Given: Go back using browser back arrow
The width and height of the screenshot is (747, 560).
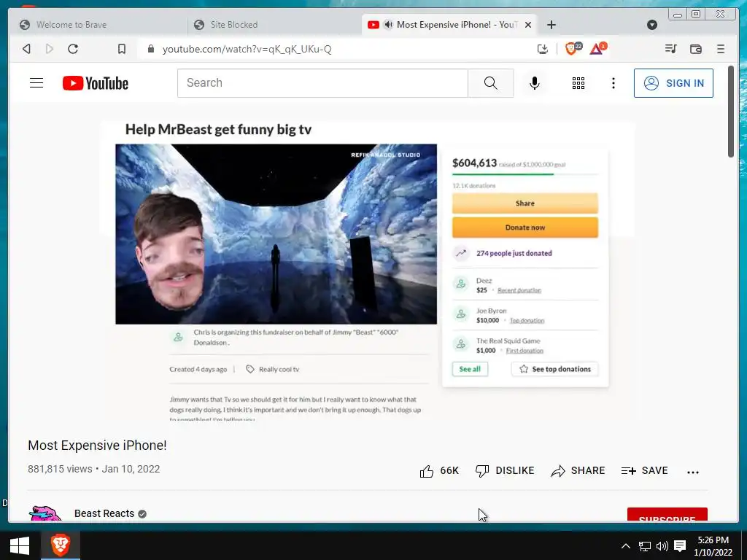Looking at the screenshot, I should click(27, 49).
